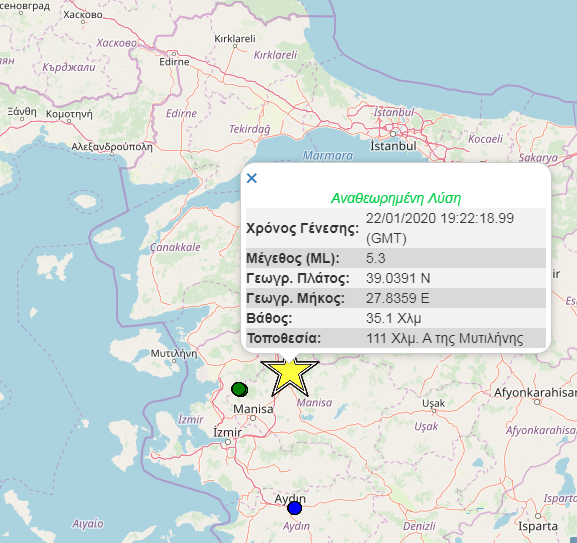
Task: Click the magnitude value 5.3 row
Action: click(x=396, y=258)
